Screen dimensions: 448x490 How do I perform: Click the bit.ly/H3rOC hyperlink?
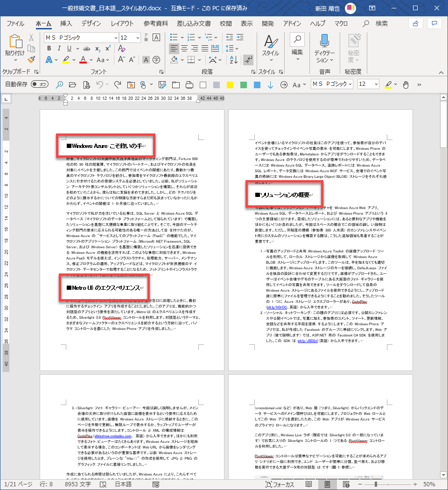tap(276, 308)
